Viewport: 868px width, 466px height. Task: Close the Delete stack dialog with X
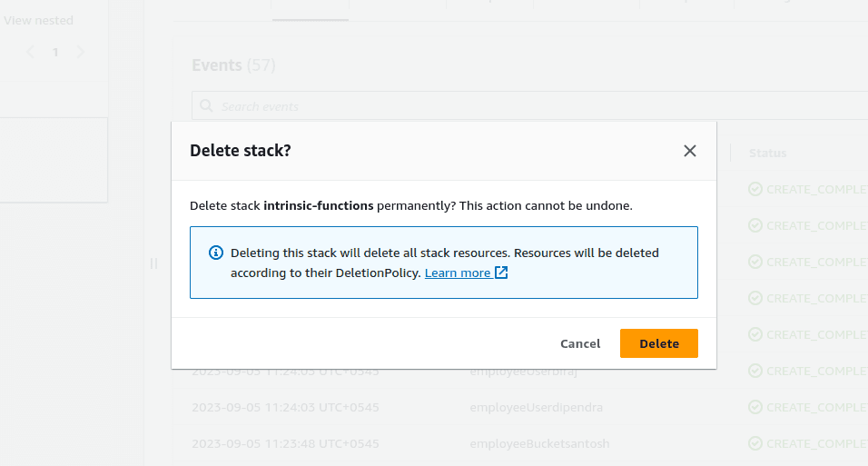(689, 151)
